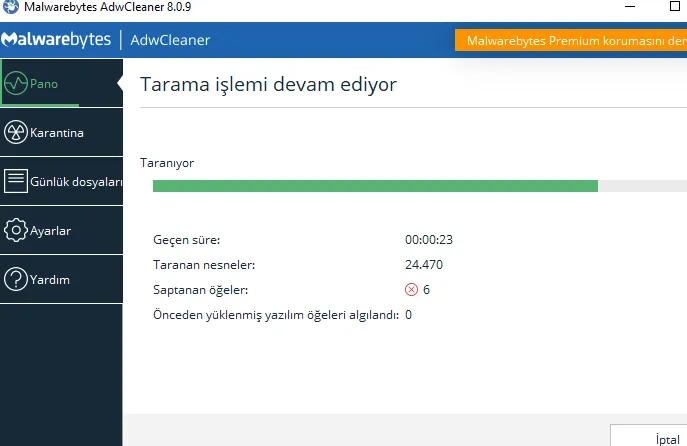Click the preinstalled software count 0
The width and height of the screenshot is (687, 446).
point(408,315)
